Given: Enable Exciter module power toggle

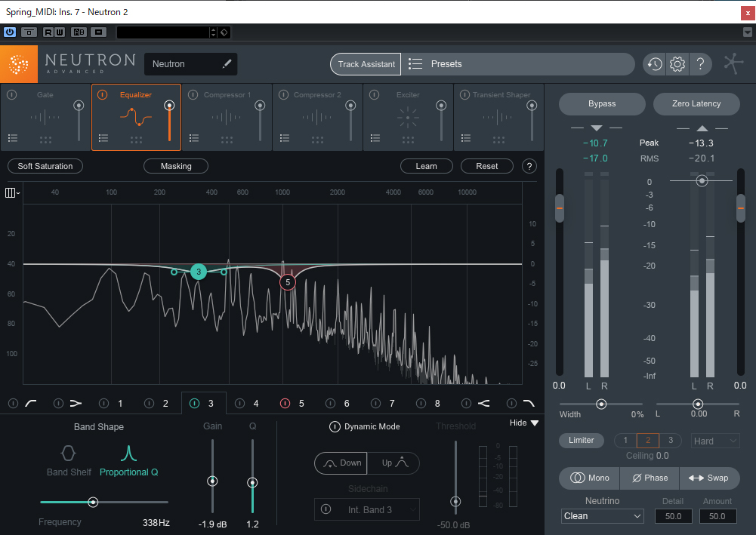Looking at the screenshot, I should click(374, 95).
